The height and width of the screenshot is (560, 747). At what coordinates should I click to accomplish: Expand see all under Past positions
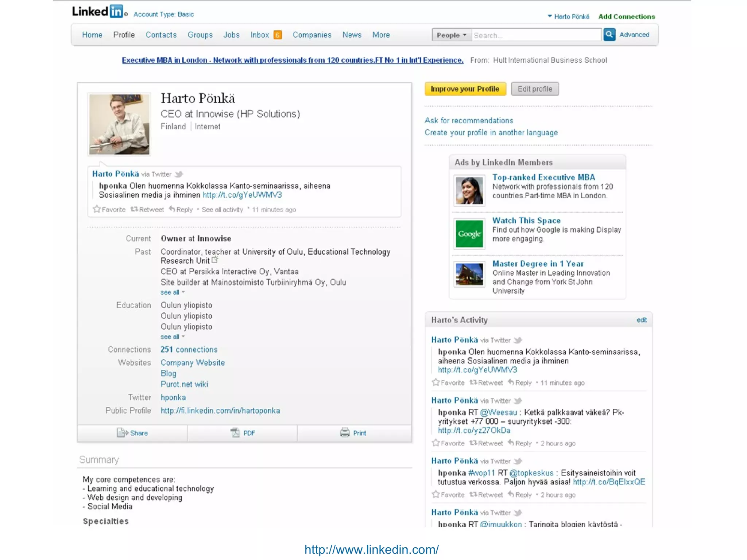173,292
